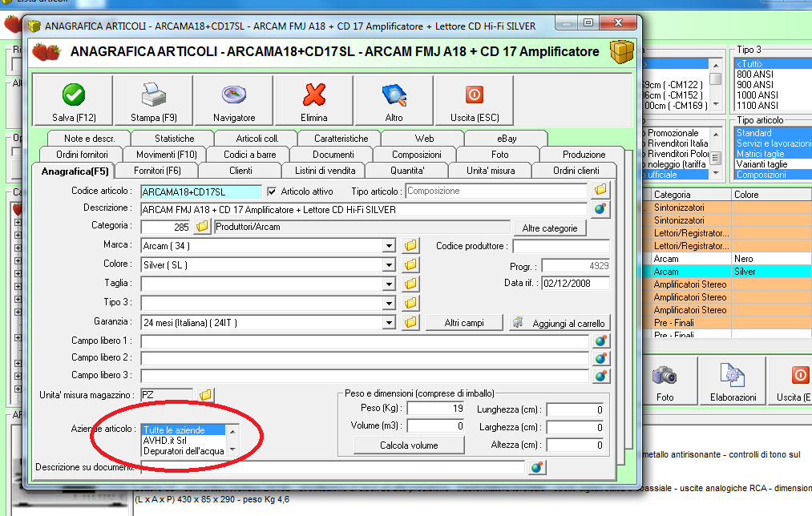Switch to the Composizioni tab
This screenshot has height=516, width=812.
[x=416, y=154]
